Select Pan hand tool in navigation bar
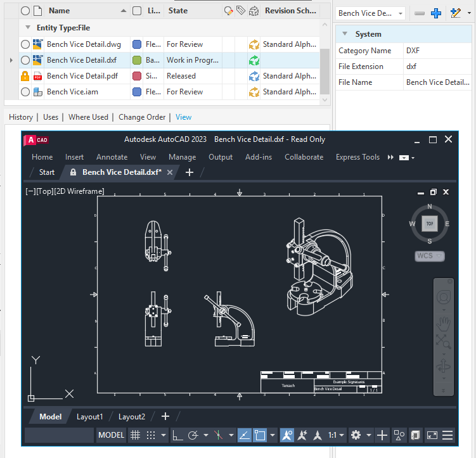This screenshot has width=476, height=458. click(444, 324)
